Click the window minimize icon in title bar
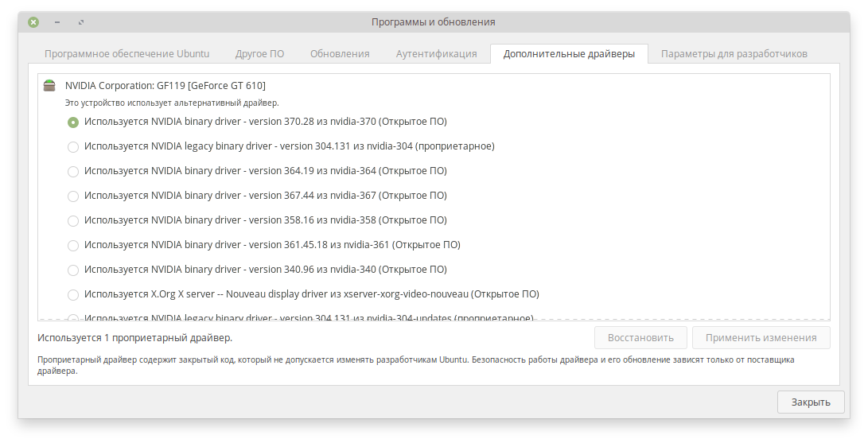 pyautogui.click(x=57, y=22)
